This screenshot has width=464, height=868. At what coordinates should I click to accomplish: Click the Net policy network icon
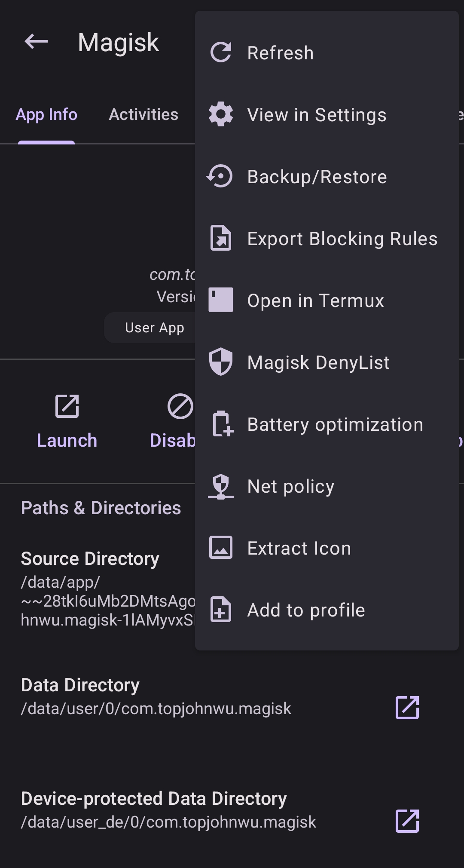pyautogui.click(x=220, y=486)
